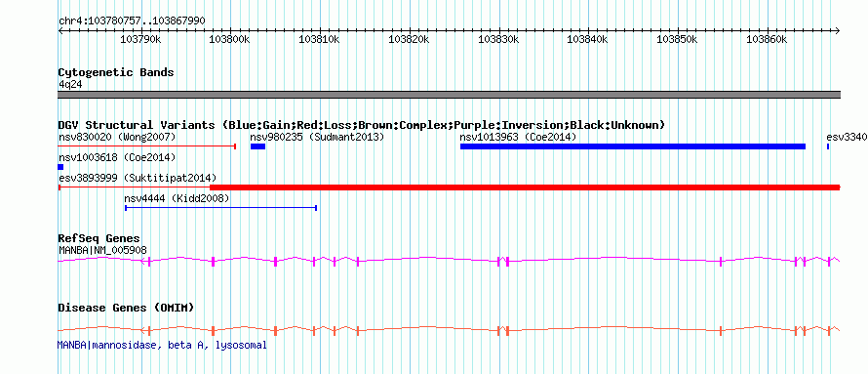
Task: Click the 103860k ruler tick label
Action: point(767,39)
